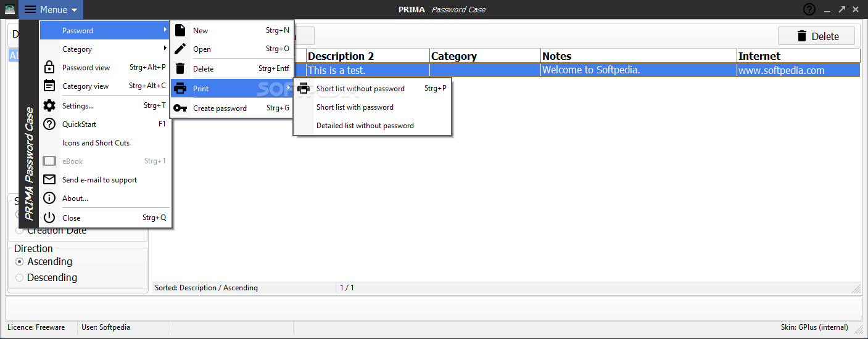The width and height of the screenshot is (868, 339).
Task: Select Detailed list without password
Action: pyautogui.click(x=372, y=125)
